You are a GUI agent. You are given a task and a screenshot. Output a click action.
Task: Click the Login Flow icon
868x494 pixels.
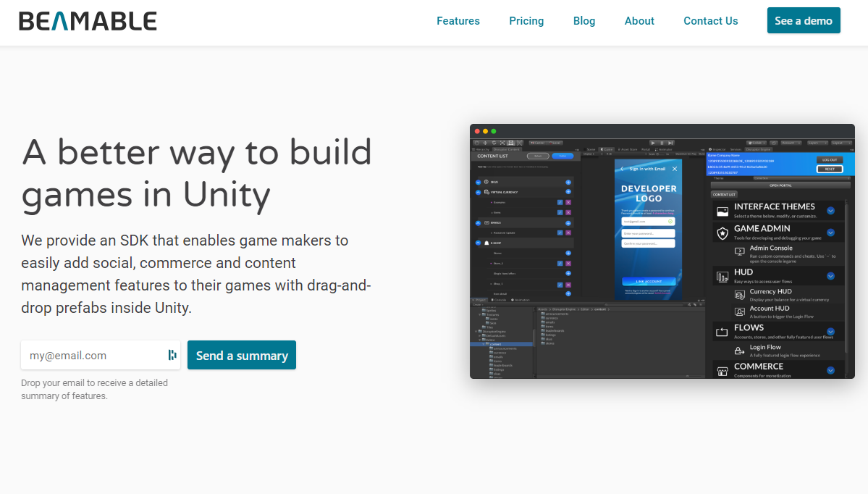pos(740,351)
